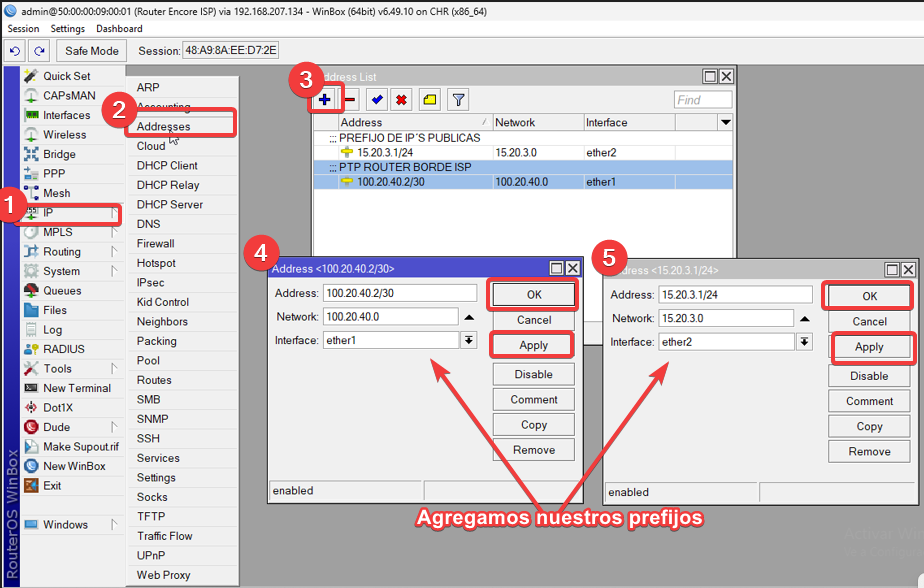Screen dimensions: 924x588
Task: Click the yellow comment note icon
Action: [x=429, y=100]
